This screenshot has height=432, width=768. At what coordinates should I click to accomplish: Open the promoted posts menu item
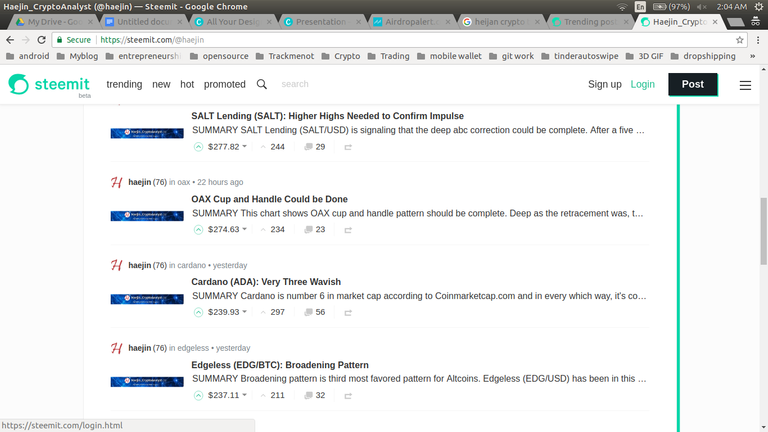pos(225,84)
